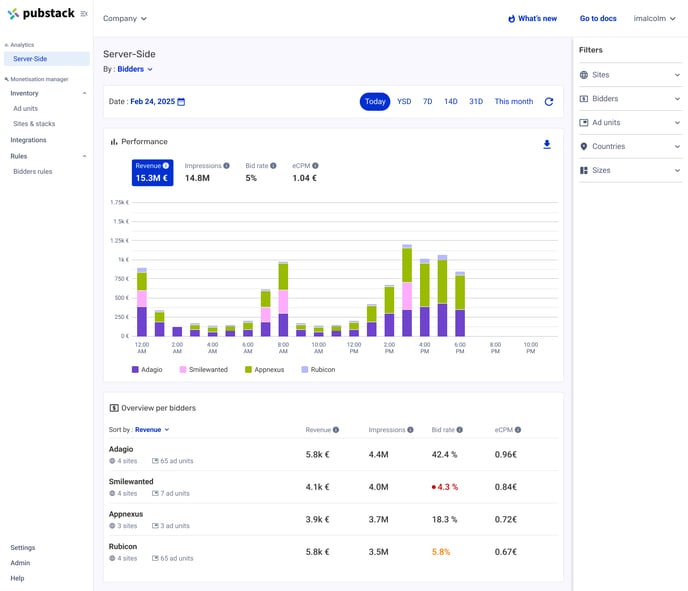Open the imalcolm user menu
The height and width of the screenshot is (591, 688).
(654, 18)
